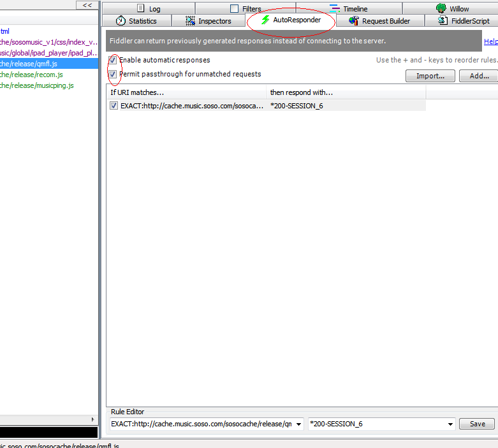
Task: Select the EXACT:http://cache.music.soso.com rule row
Action: [x=266, y=106]
